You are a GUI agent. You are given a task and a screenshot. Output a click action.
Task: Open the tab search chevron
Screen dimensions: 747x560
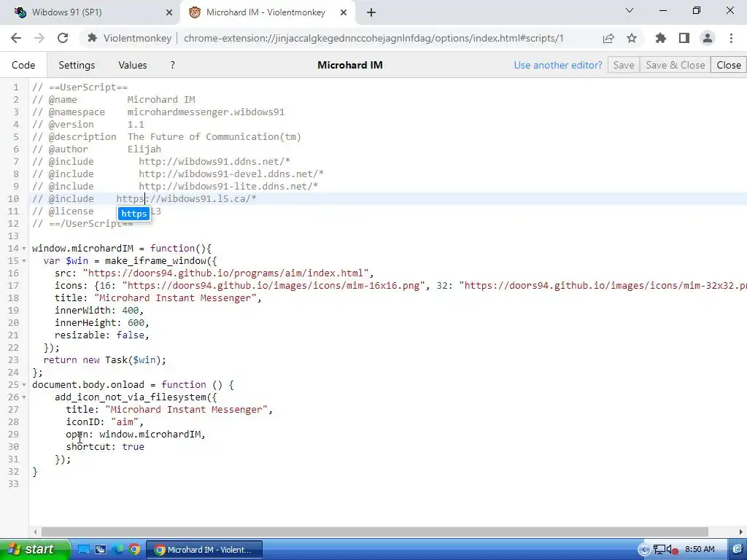[630, 10]
